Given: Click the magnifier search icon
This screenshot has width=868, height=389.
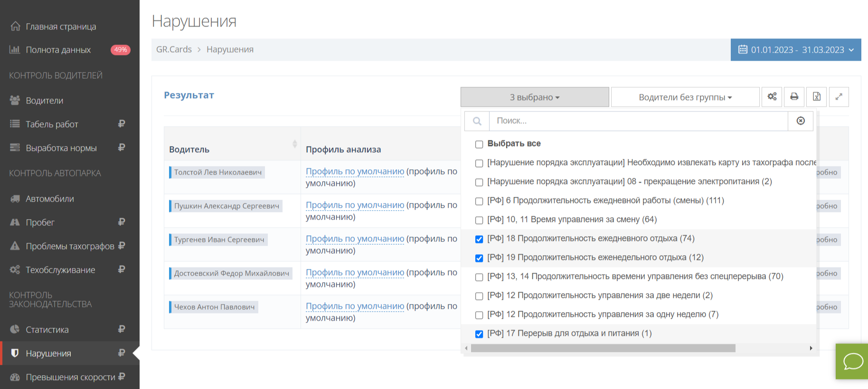Looking at the screenshot, I should [477, 121].
